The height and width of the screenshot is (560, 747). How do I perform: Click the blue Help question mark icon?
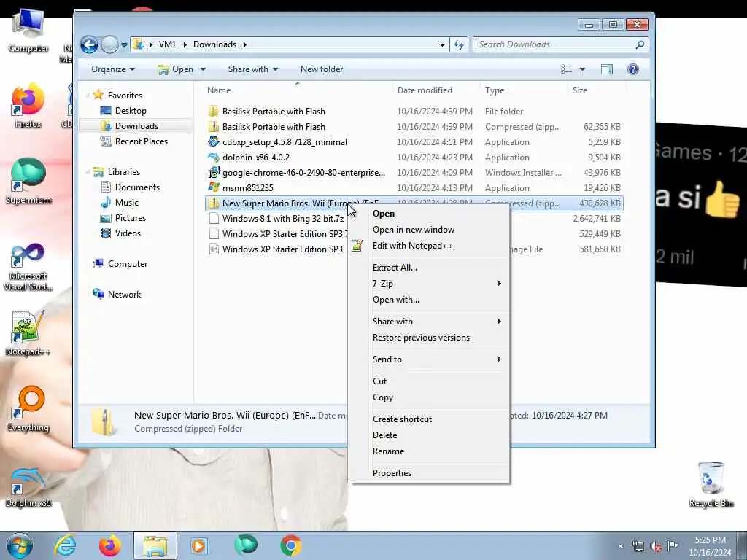pos(632,69)
